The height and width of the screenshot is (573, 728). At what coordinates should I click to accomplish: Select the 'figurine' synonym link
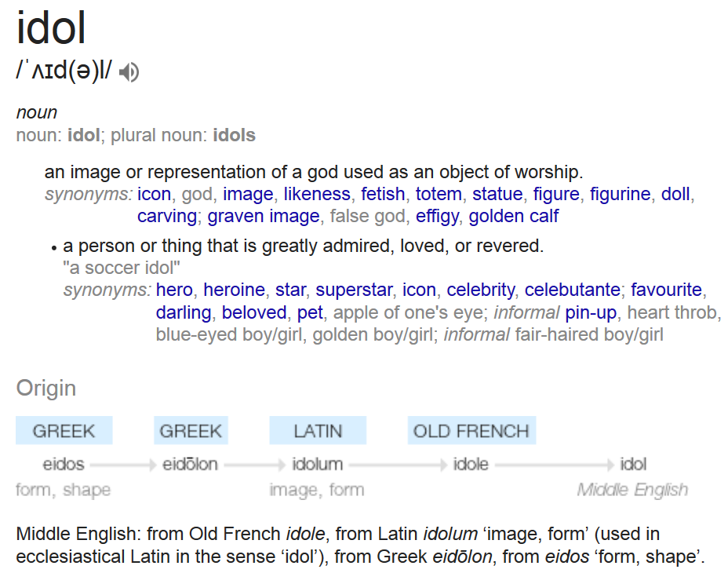[x=621, y=194]
